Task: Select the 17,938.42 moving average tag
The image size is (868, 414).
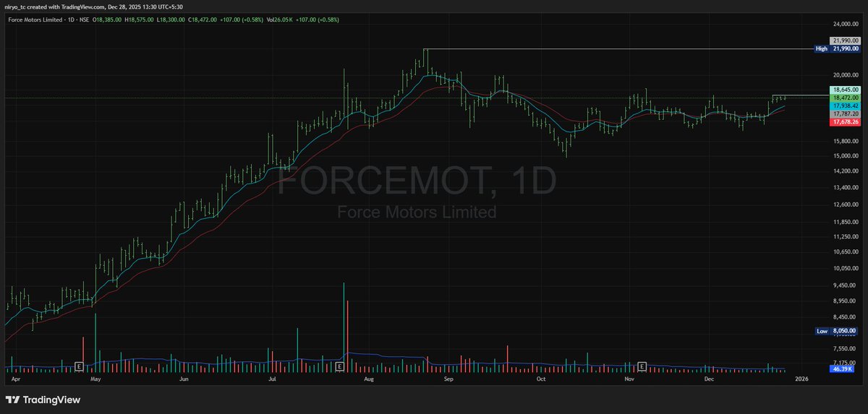Action: [846, 105]
